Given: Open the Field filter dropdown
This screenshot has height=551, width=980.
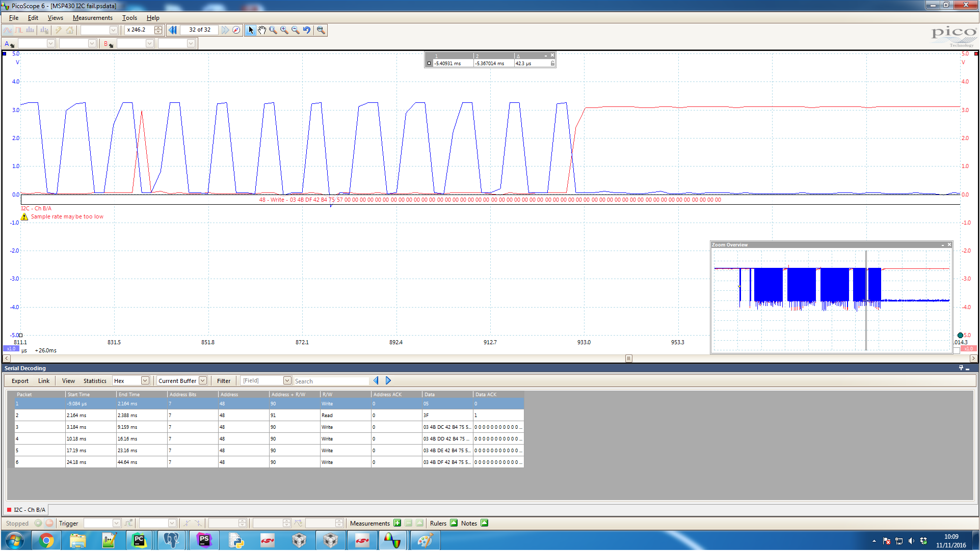Looking at the screenshot, I should [287, 381].
